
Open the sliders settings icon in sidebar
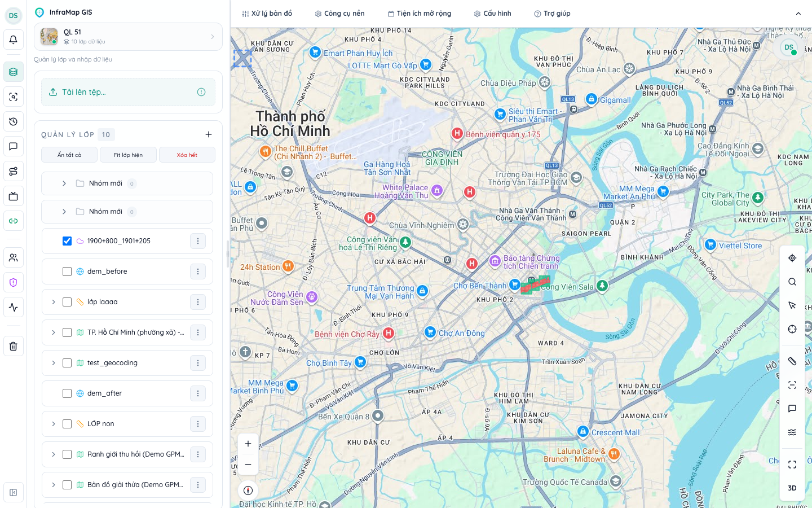(14, 172)
